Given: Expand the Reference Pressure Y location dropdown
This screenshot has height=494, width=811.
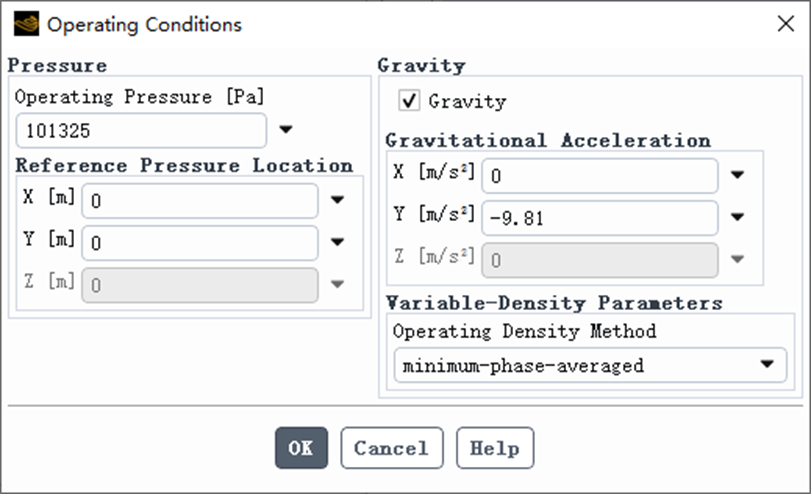Looking at the screenshot, I should 338,242.
